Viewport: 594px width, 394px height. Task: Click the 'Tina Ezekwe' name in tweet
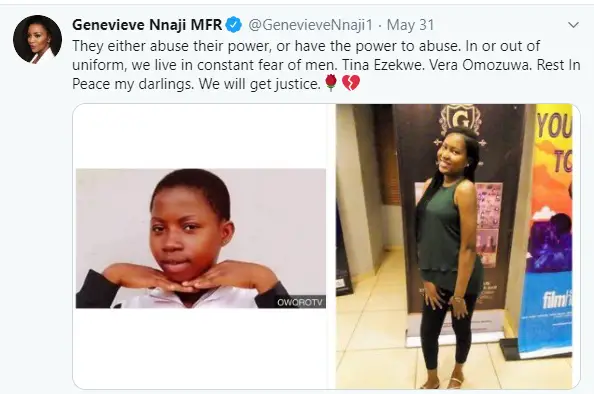(x=382, y=65)
